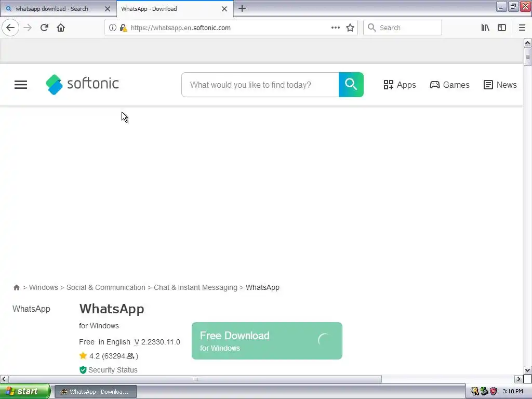Click the Softonic logo
The image size is (532, 399).
pos(82,84)
